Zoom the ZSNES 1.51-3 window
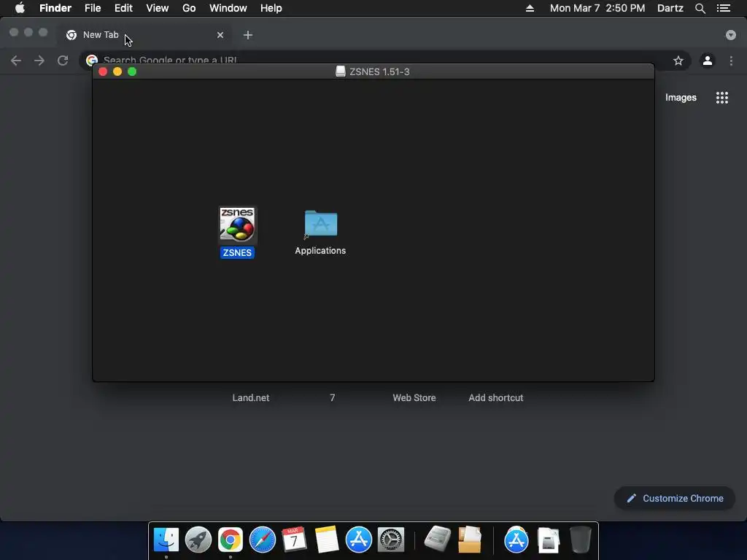747x560 pixels. [132, 72]
